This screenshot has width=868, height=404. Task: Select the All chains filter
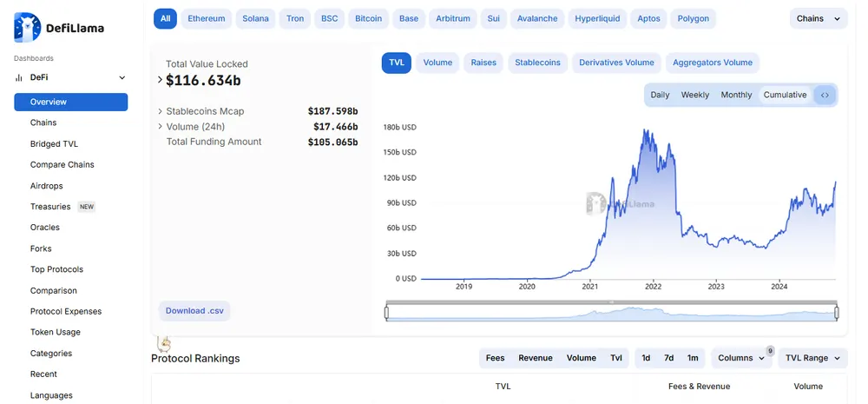click(x=165, y=18)
